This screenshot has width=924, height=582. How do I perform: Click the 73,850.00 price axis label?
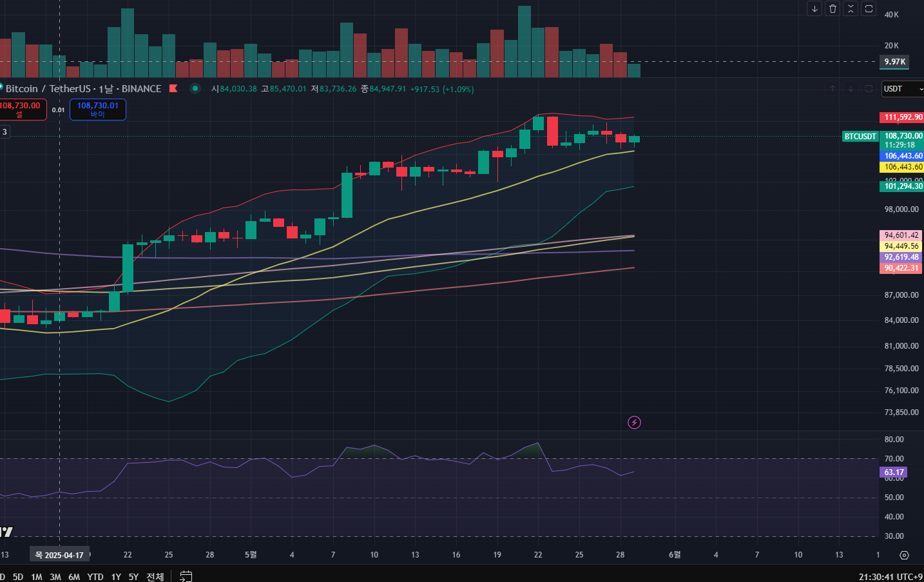(901, 412)
